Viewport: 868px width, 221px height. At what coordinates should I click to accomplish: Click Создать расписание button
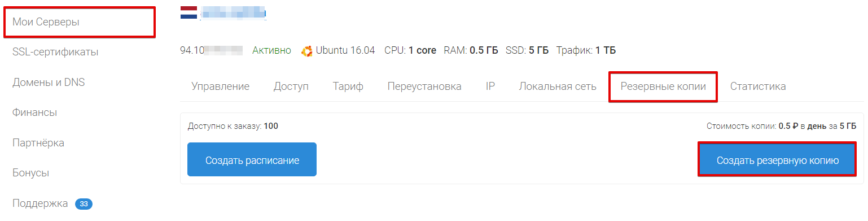252,160
